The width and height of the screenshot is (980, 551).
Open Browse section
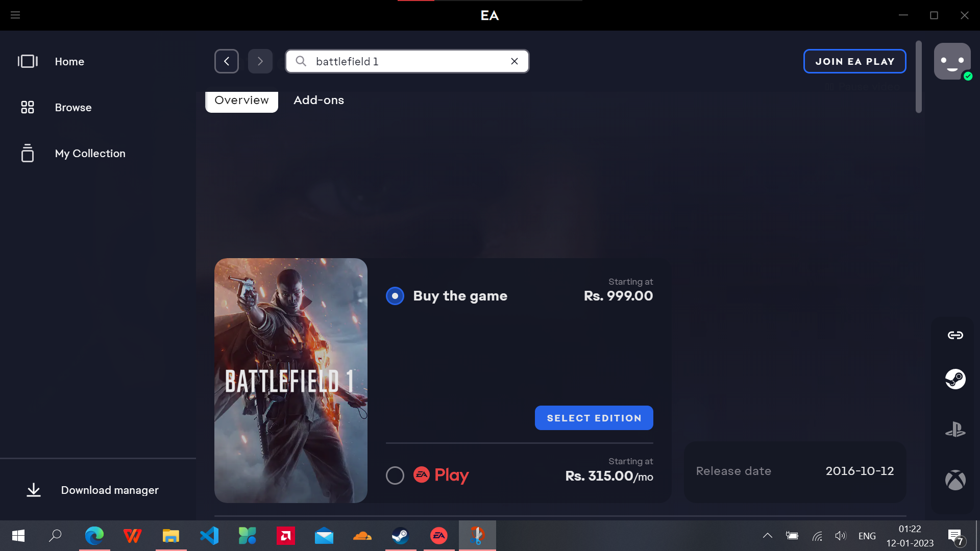click(73, 108)
